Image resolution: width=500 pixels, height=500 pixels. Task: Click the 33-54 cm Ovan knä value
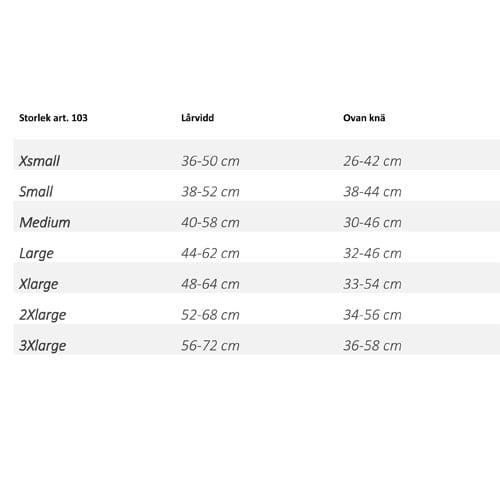372,284
